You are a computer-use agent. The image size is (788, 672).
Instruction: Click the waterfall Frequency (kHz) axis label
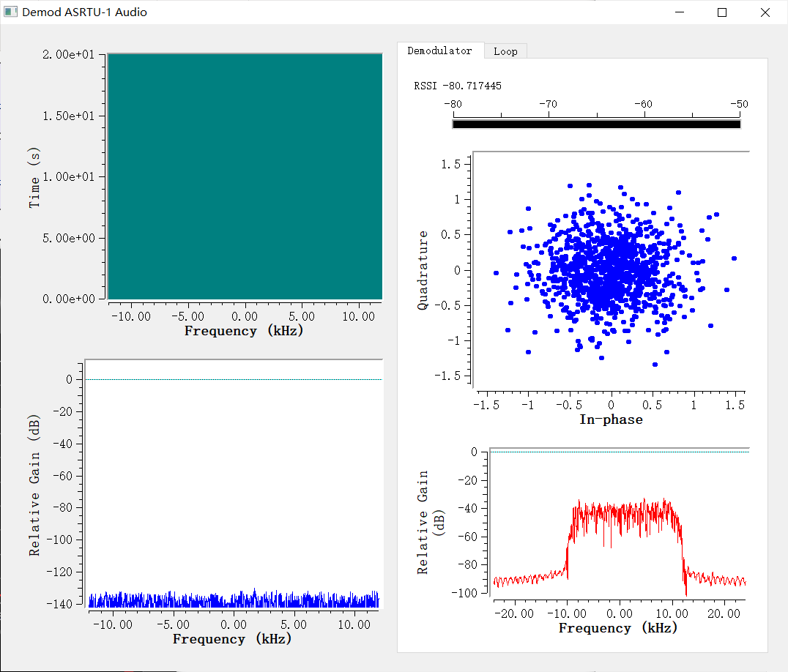click(244, 331)
